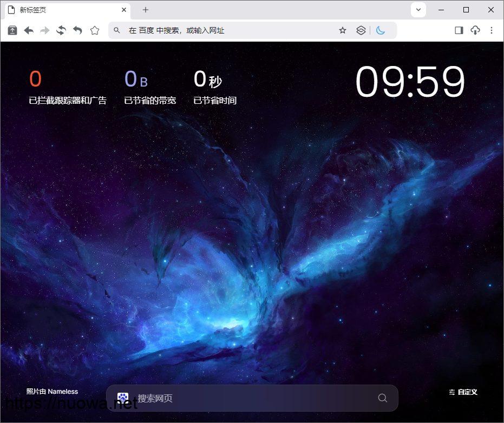Image resolution: width=504 pixels, height=423 pixels.
Task: Click the upload box icon at toolbar start
Action: click(12, 31)
